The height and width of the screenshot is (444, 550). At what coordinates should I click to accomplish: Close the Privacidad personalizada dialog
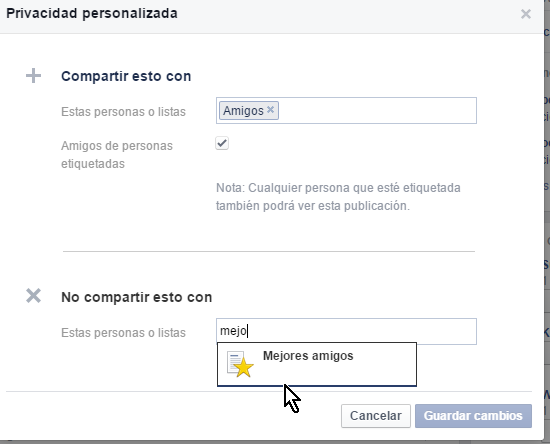coord(525,14)
